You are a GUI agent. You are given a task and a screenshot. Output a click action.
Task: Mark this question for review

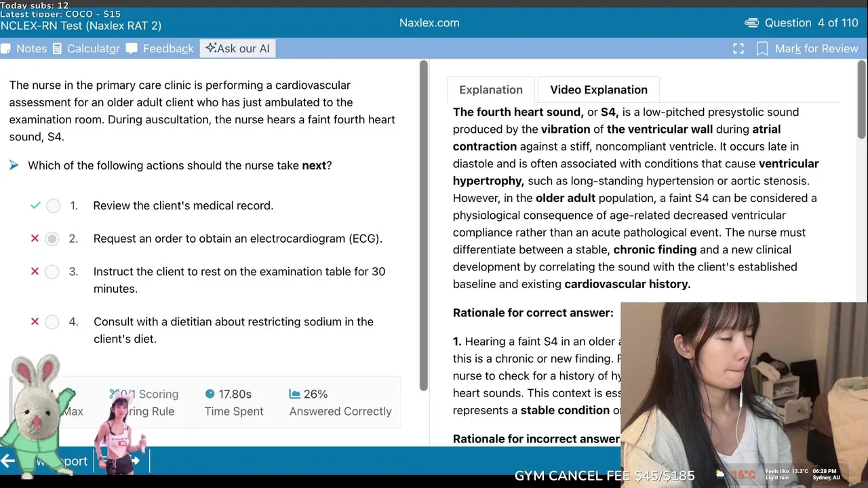[807, 49]
